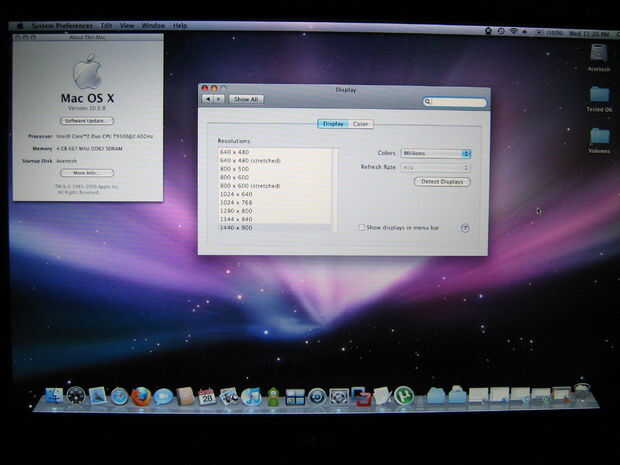620x465 pixels.
Task: Launch iTunes from the Dock
Action: pos(251,397)
